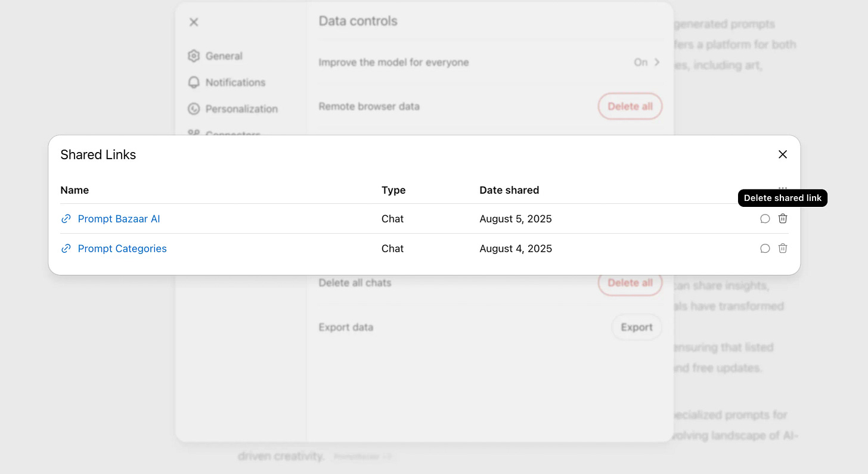Open Personalization settings tab in background
This screenshot has width=868, height=474.
[x=232, y=109]
